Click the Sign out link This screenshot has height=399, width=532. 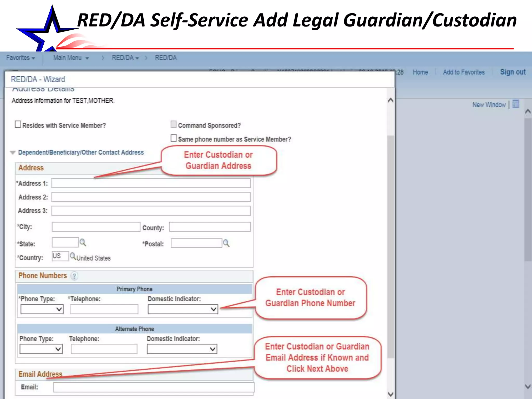[x=513, y=72]
